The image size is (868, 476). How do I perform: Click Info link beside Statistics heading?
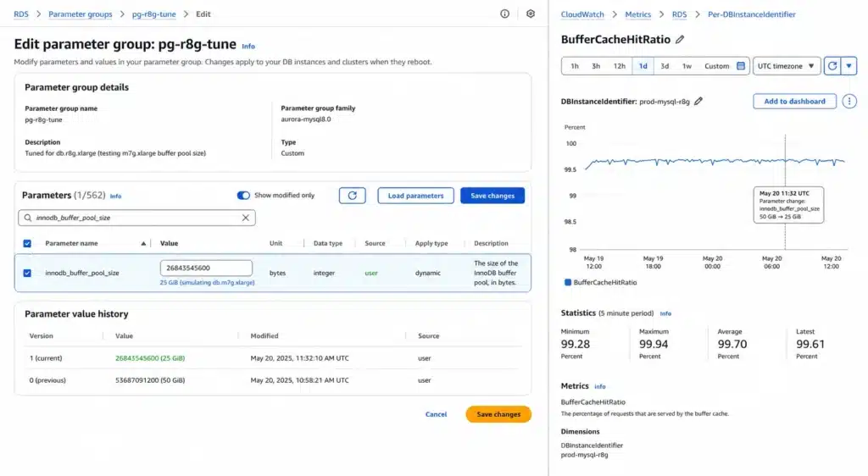(665, 313)
